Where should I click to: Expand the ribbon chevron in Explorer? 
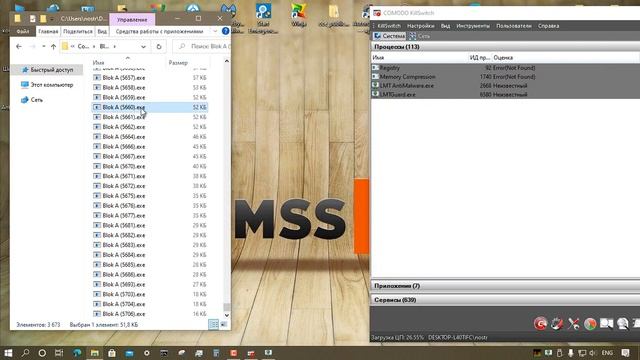[215, 31]
